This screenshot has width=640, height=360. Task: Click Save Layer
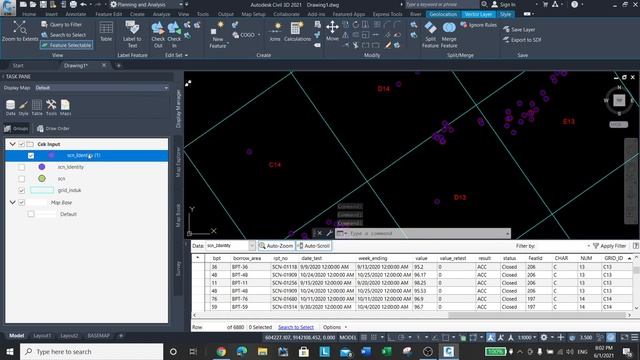click(519, 29)
